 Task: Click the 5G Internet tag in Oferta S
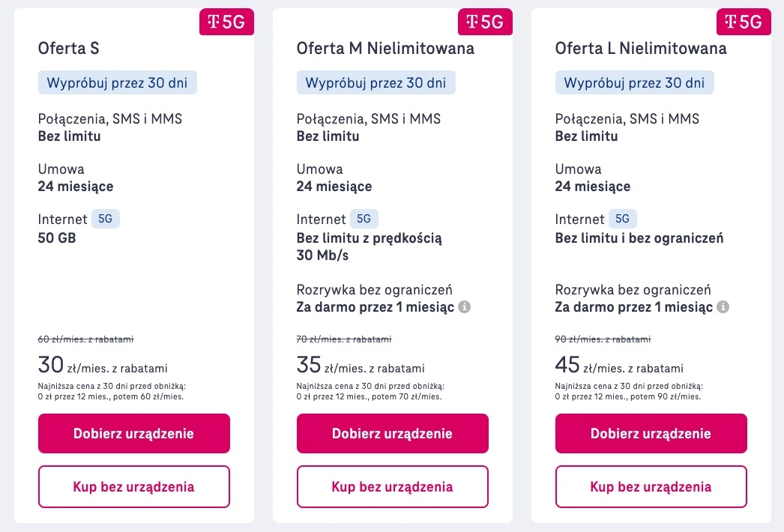pyautogui.click(x=106, y=219)
